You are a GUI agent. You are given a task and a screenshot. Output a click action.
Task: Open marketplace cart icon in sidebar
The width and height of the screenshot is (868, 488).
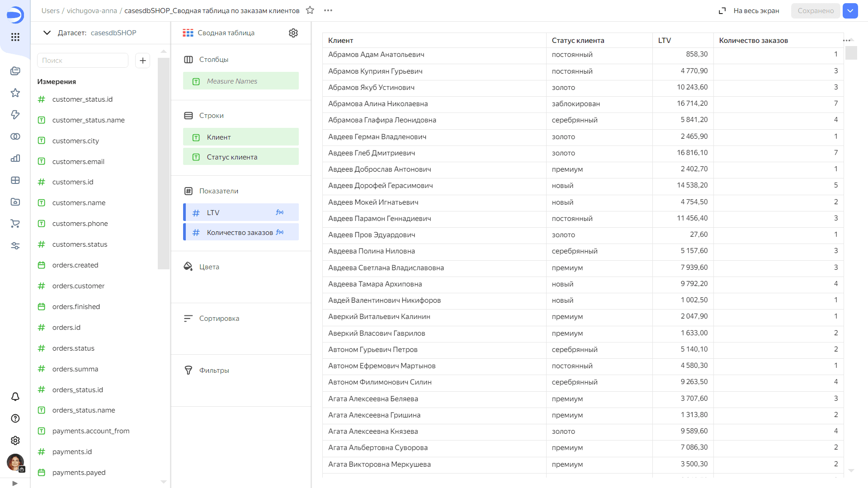click(x=15, y=224)
